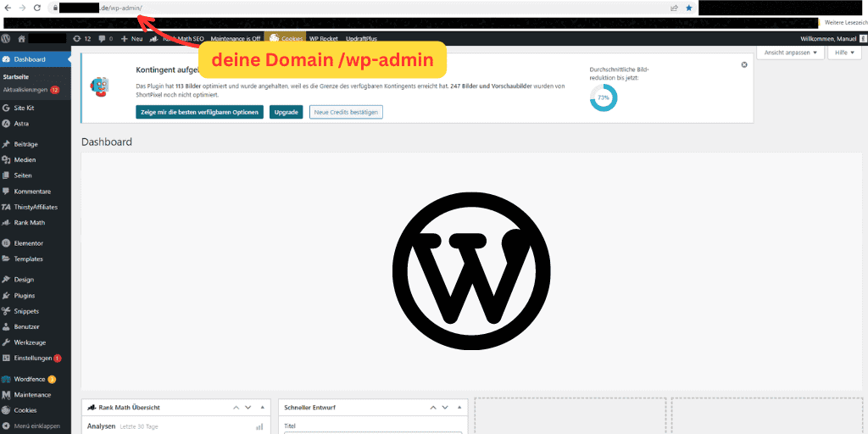This screenshot has height=434, width=868.
Task: Open Templates in the sidebar
Action: (36, 259)
